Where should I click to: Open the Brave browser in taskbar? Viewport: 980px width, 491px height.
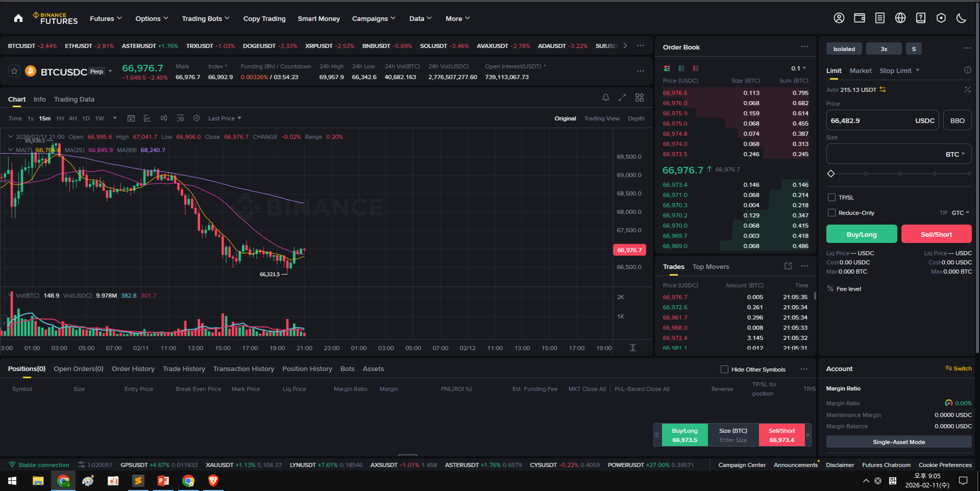click(x=213, y=480)
